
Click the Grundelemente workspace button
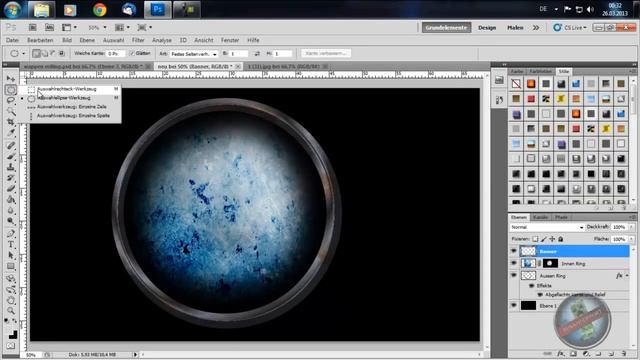coord(447,27)
